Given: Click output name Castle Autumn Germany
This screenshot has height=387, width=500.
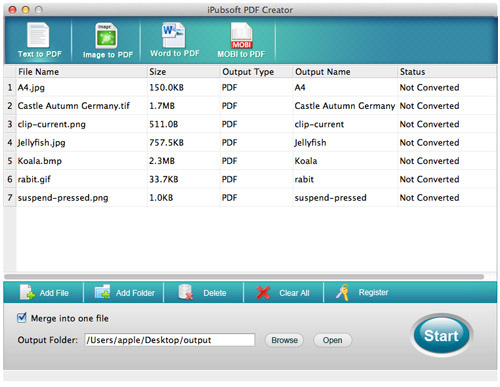Looking at the screenshot, I should [345, 106].
